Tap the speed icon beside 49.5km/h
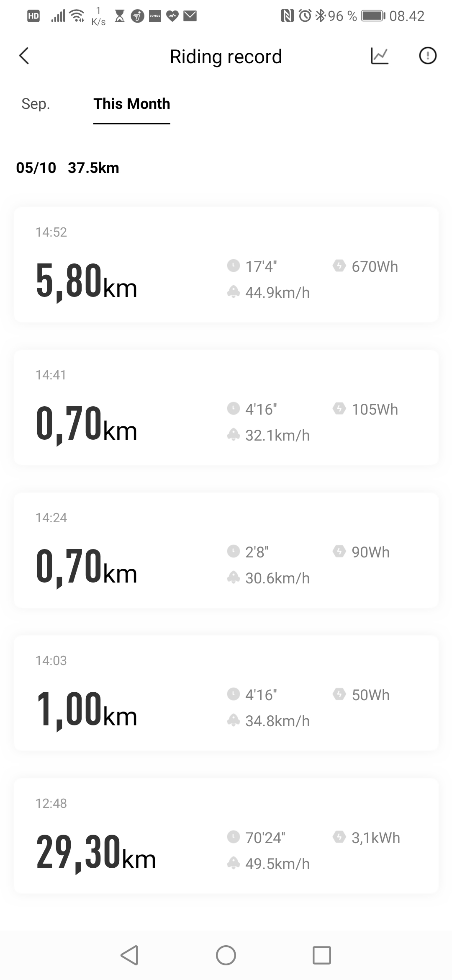The image size is (452, 980). pos(233,863)
